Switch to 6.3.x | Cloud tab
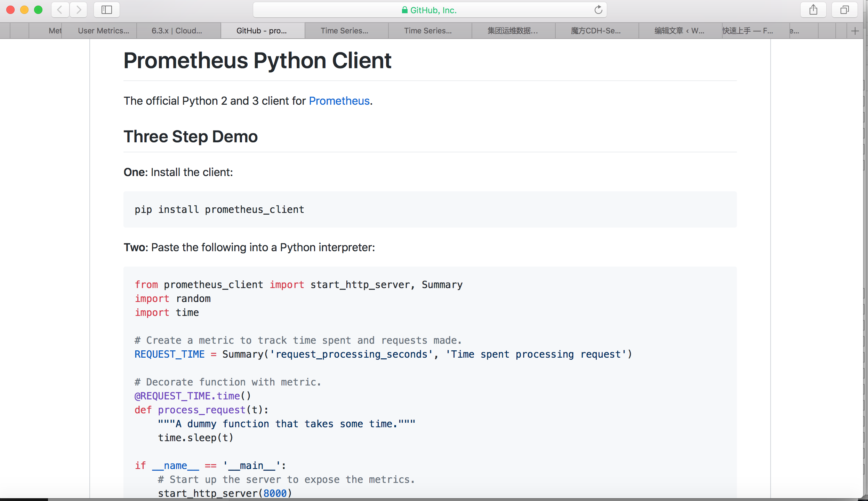This screenshot has width=868, height=501. pyautogui.click(x=177, y=31)
